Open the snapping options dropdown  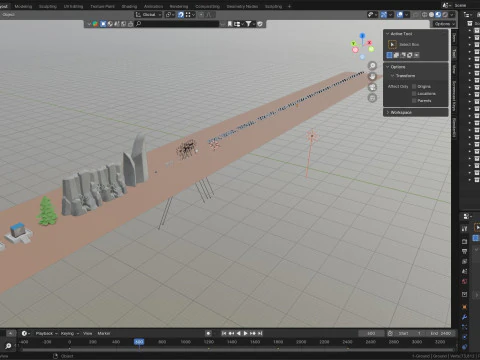tap(190, 15)
